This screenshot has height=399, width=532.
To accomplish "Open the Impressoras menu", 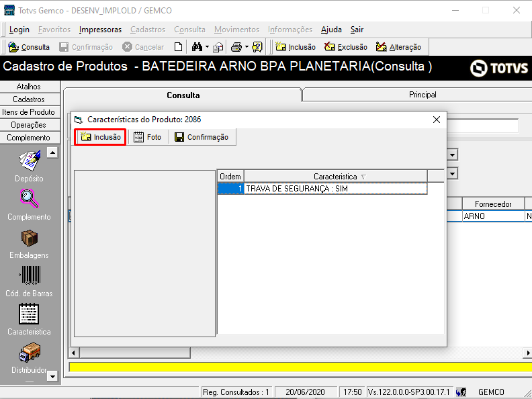I will [101, 30].
